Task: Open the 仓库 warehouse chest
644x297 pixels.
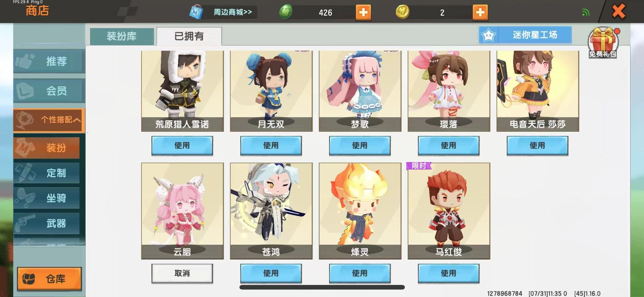Action: click(49, 279)
